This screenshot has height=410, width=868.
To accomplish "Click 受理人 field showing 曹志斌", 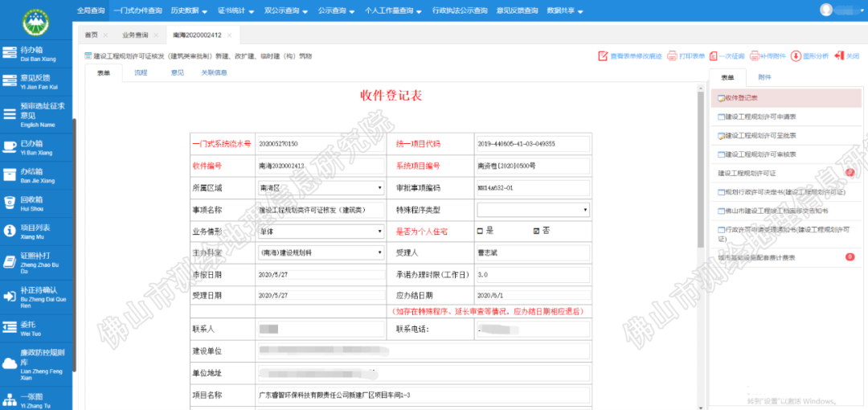I will (533, 252).
